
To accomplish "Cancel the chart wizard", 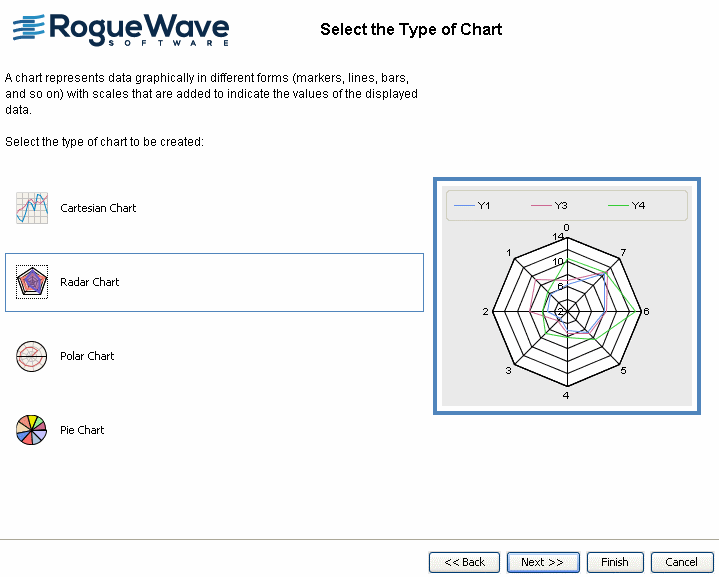I will click(682, 562).
